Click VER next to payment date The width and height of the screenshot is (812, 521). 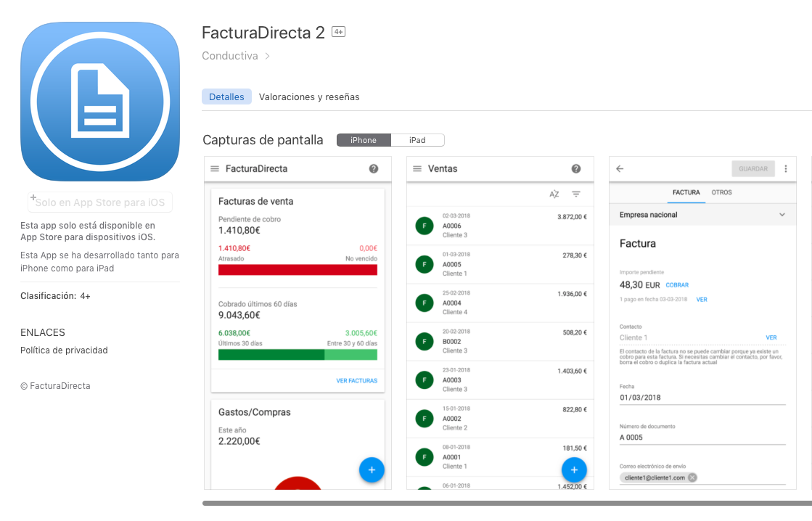702,300
